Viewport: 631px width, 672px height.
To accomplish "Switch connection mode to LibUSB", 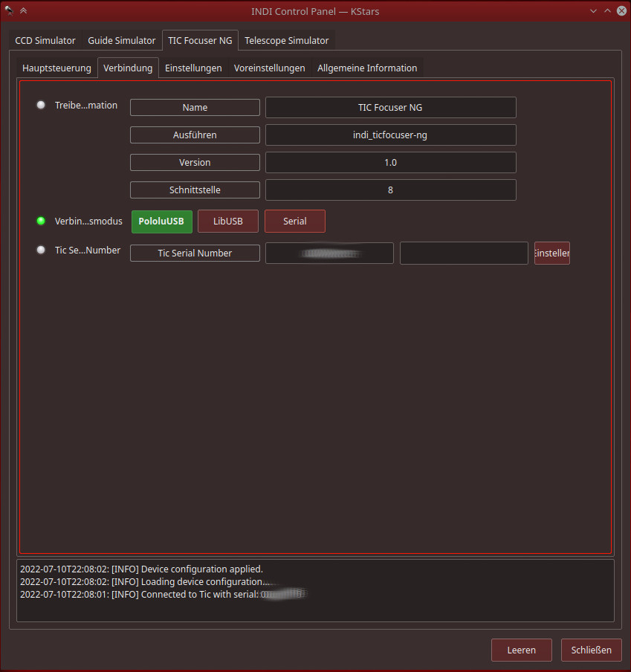I will click(x=228, y=221).
